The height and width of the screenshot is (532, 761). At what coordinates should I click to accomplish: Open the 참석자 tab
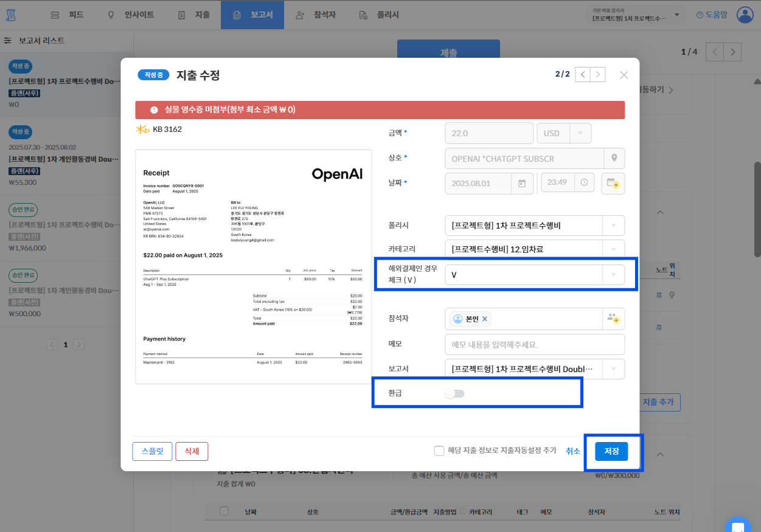coord(315,15)
